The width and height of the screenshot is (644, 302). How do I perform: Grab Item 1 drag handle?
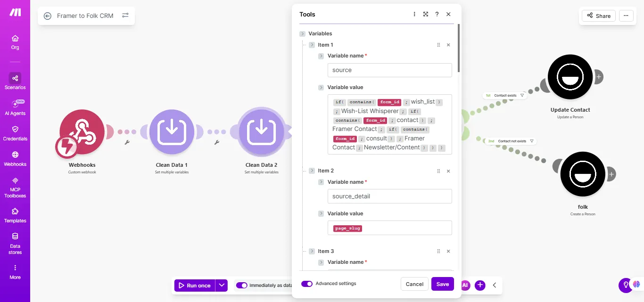[438, 45]
